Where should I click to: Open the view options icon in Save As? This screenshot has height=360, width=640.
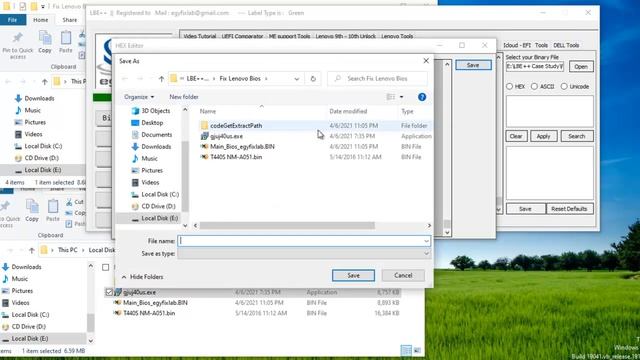tap(391, 97)
